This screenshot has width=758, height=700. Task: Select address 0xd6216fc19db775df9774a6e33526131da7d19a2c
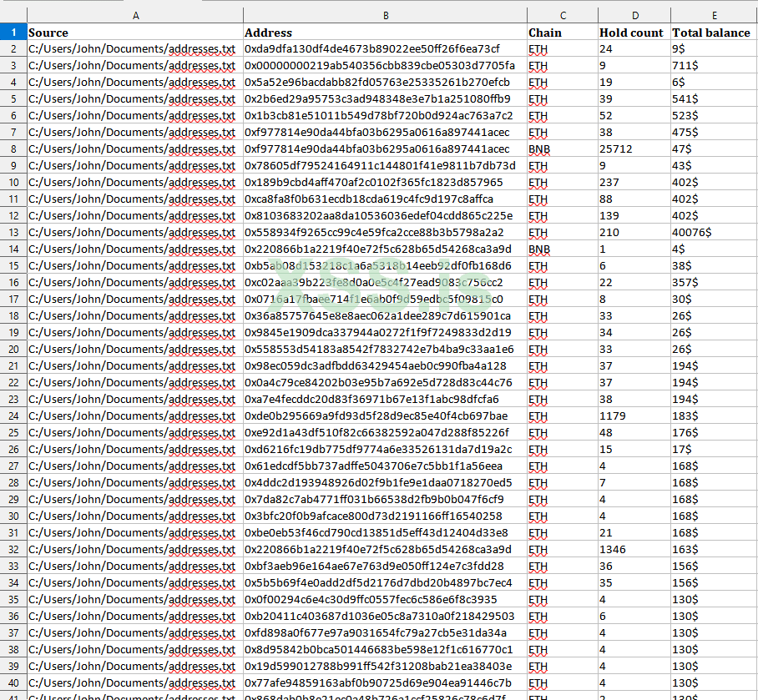coord(386,449)
